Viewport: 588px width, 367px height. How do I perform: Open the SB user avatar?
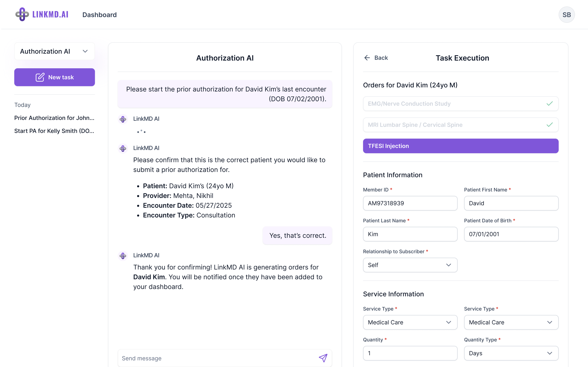coord(566,15)
